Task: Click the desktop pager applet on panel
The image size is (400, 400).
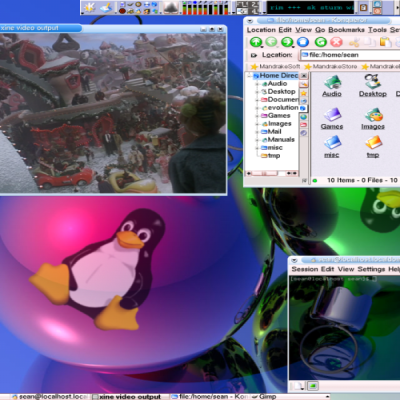Action: click(247, 8)
